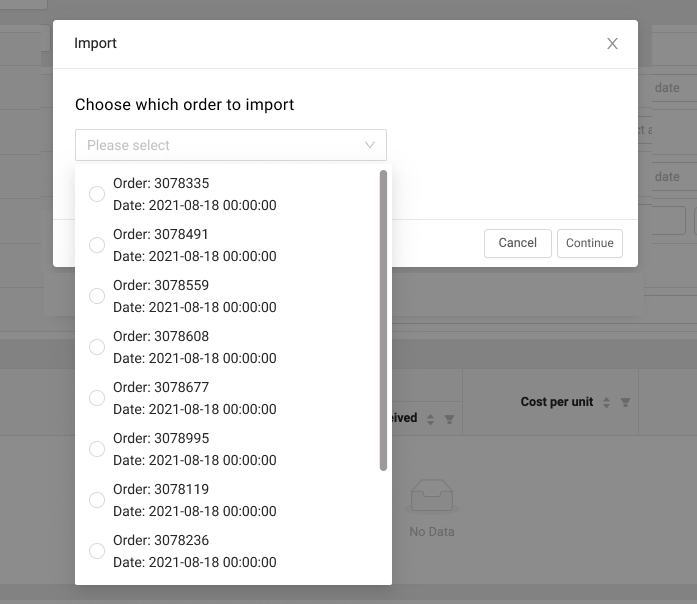Choose the Order 3078559 radio option
The width and height of the screenshot is (697, 604).
(97, 296)
